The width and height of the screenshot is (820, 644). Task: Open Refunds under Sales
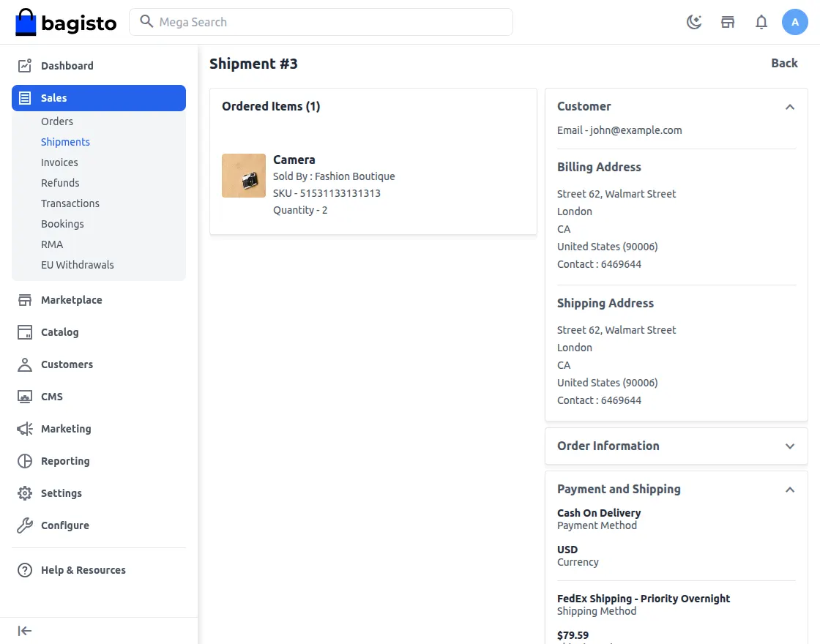(x=60, y=183)
